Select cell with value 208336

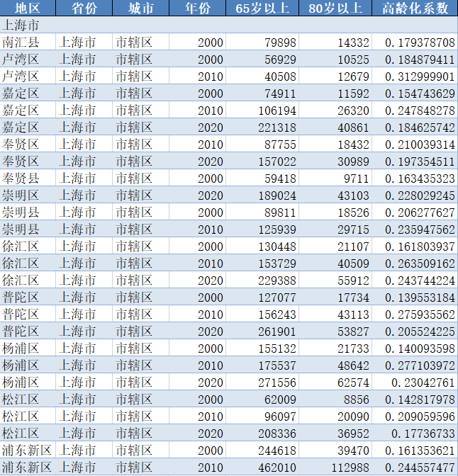pos(262,433)
